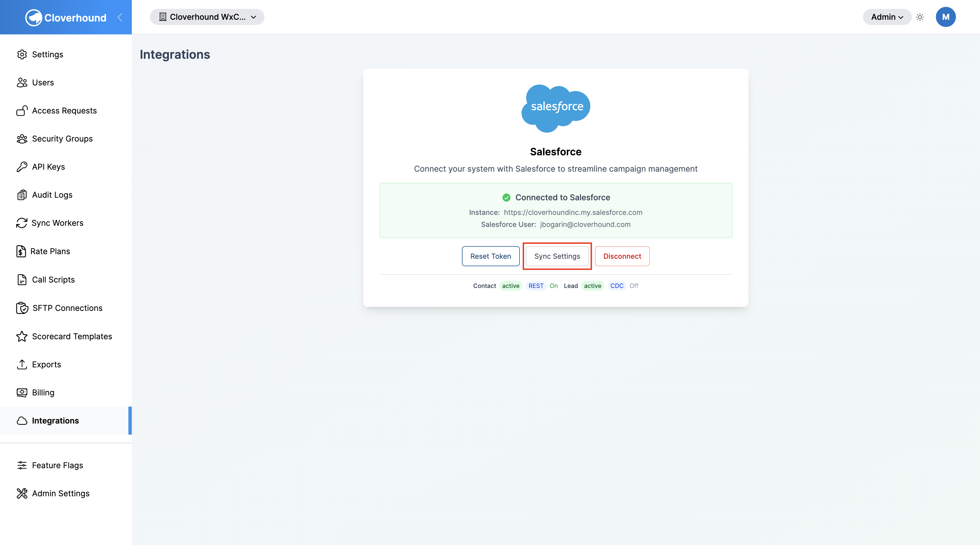View Audit Logs

tap(66, 195)
